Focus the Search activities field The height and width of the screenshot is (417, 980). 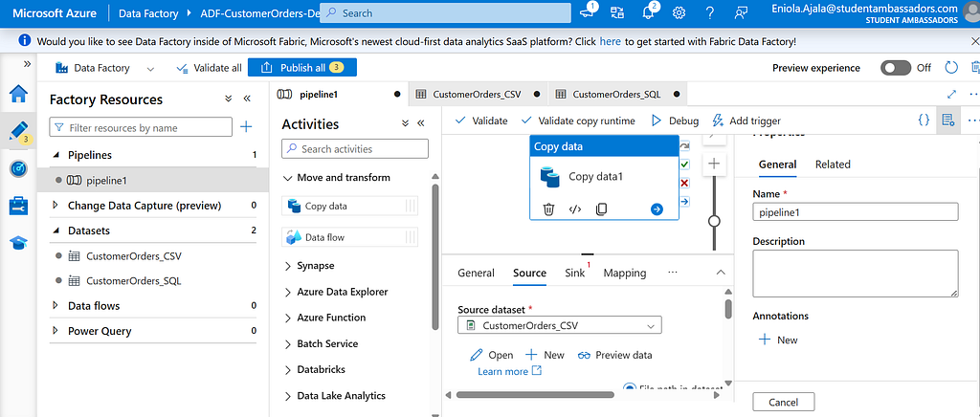[x=355, y=148]
